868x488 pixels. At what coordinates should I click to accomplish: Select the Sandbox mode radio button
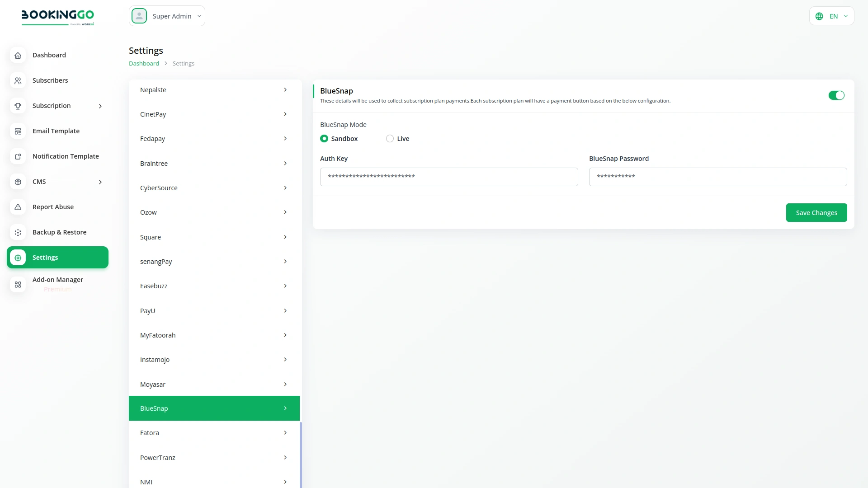[324, 139]
